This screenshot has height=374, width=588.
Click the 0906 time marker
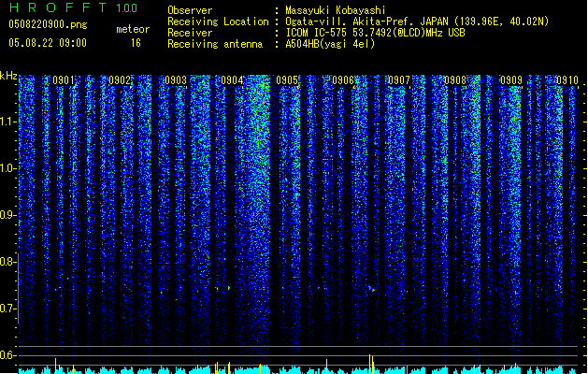(x=343, y=80)
